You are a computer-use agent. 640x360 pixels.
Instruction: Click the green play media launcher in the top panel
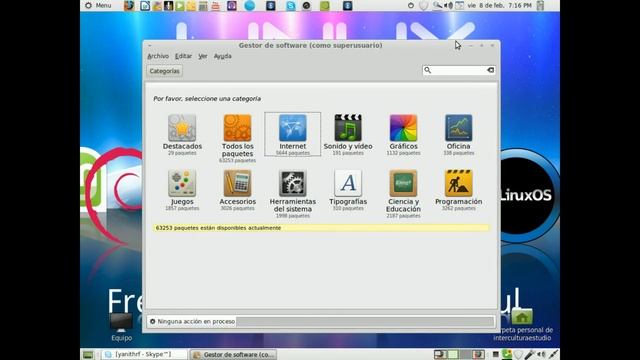click(x=180, y=6)
